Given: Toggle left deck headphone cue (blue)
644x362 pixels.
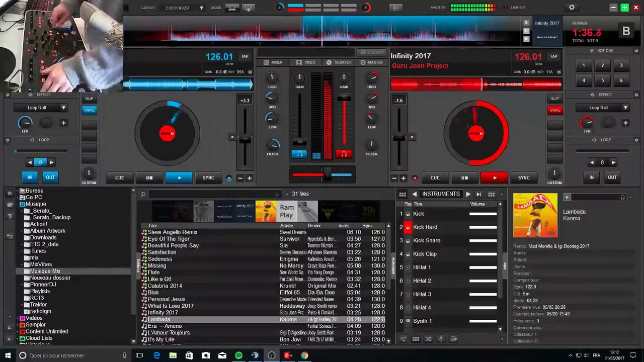Looking at the screenshot, I should pos(299,154).
